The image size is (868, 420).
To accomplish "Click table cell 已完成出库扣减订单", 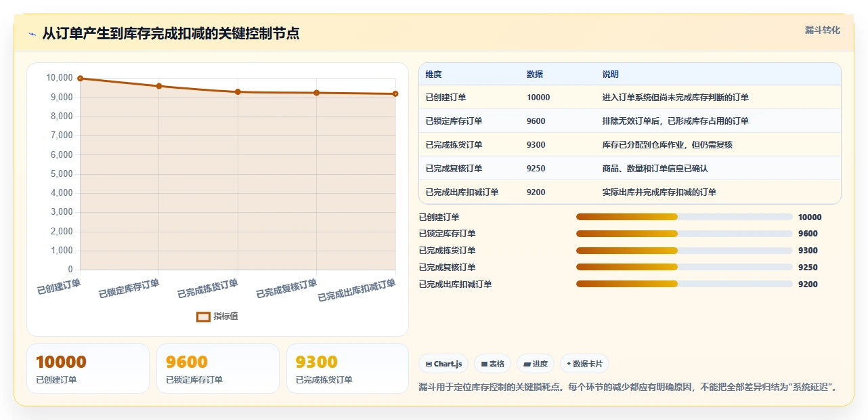I will point(462,192).
